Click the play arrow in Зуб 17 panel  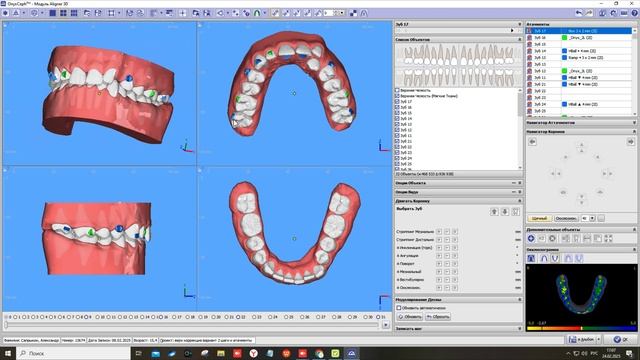[512, 31]
